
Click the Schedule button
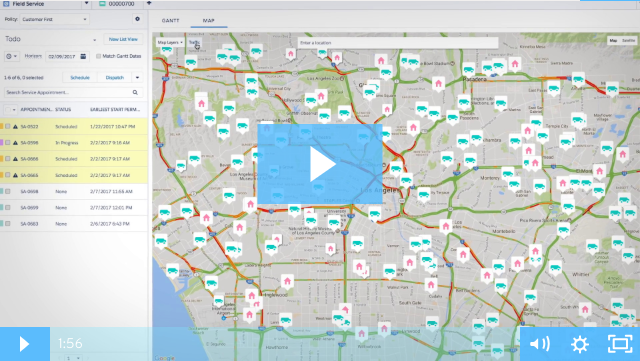point(80,78)
